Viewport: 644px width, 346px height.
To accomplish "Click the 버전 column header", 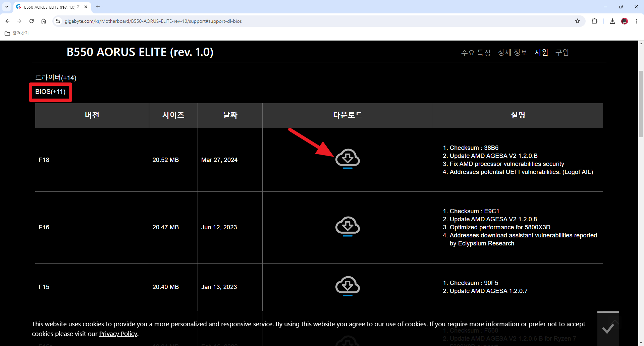I will point(92,115).
